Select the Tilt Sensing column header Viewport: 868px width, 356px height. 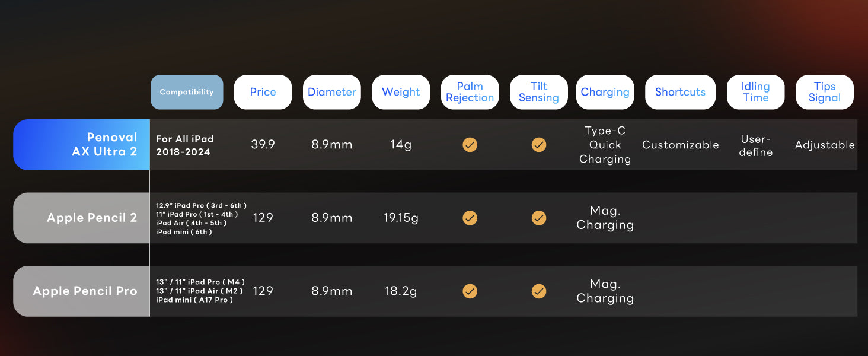539,92
